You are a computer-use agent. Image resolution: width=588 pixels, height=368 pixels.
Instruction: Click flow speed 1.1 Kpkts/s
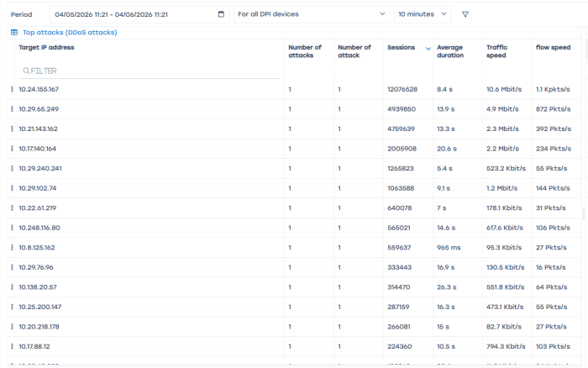[x=553, y=89]
